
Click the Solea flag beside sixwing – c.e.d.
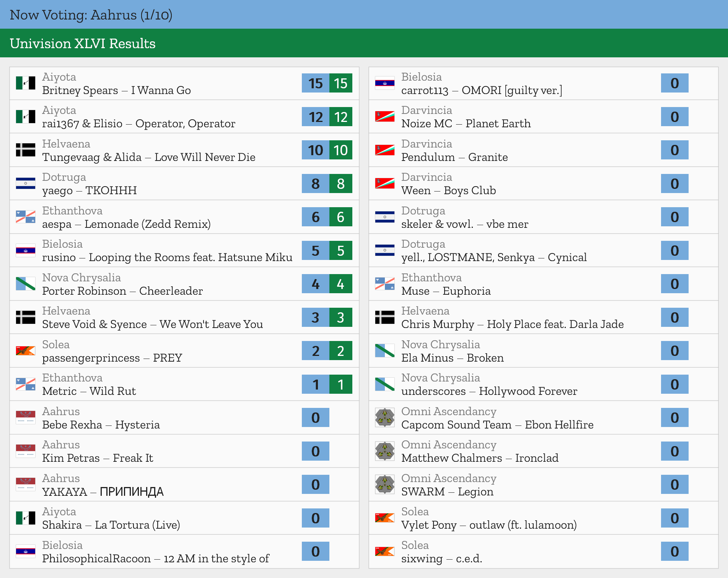coord(385,551)
